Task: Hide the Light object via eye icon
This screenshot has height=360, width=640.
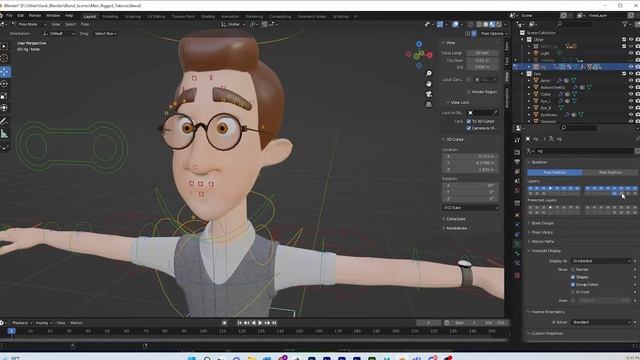Action: [631, 53]
